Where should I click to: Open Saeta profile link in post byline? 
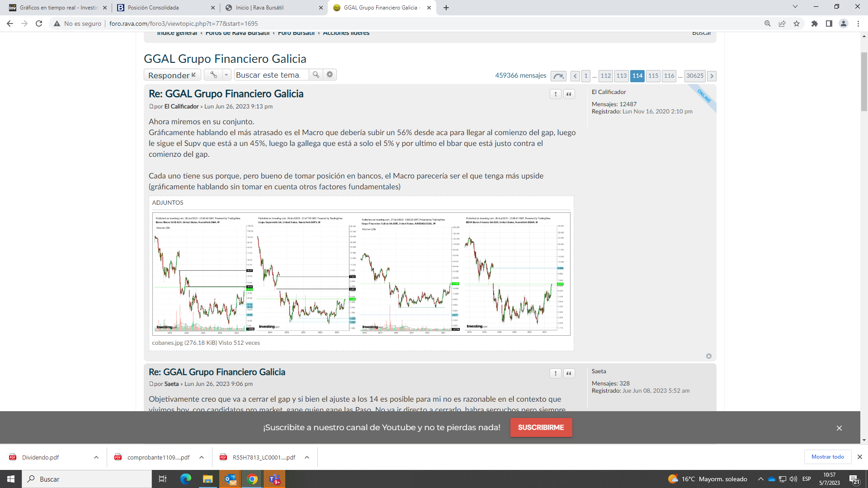171,384
